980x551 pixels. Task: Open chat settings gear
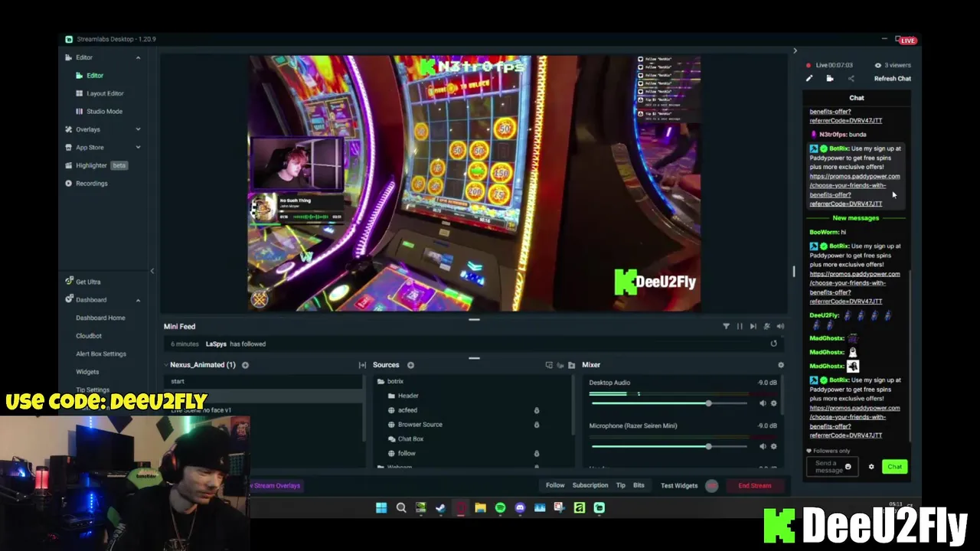(x=871, y=467)
